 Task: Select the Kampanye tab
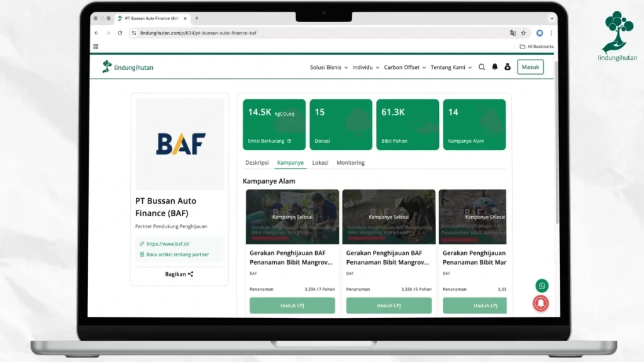(x=291, y=163)
